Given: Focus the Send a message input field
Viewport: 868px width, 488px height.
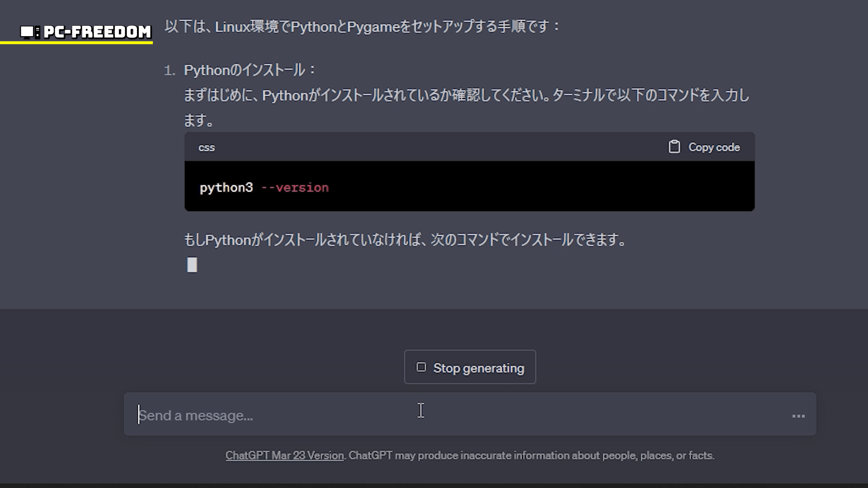Looking at the screenshot, I should [x=452, y=415].
